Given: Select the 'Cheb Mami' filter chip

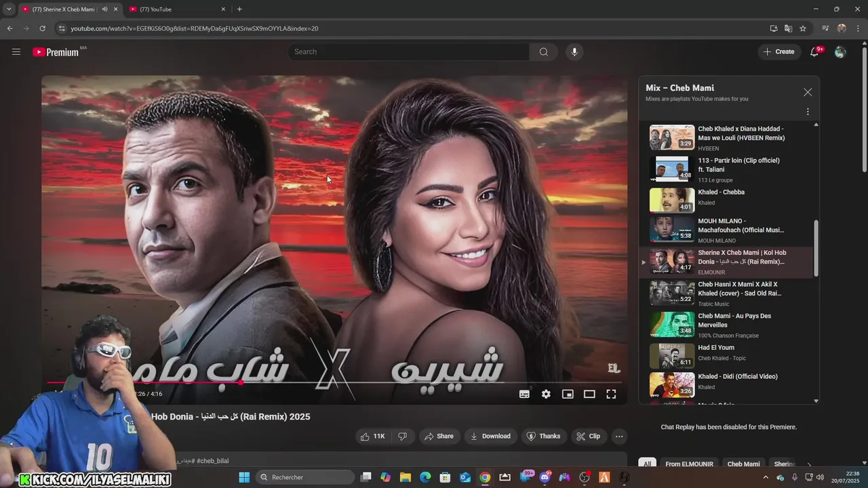Looking at the screenshot, I should click(743, 464).
